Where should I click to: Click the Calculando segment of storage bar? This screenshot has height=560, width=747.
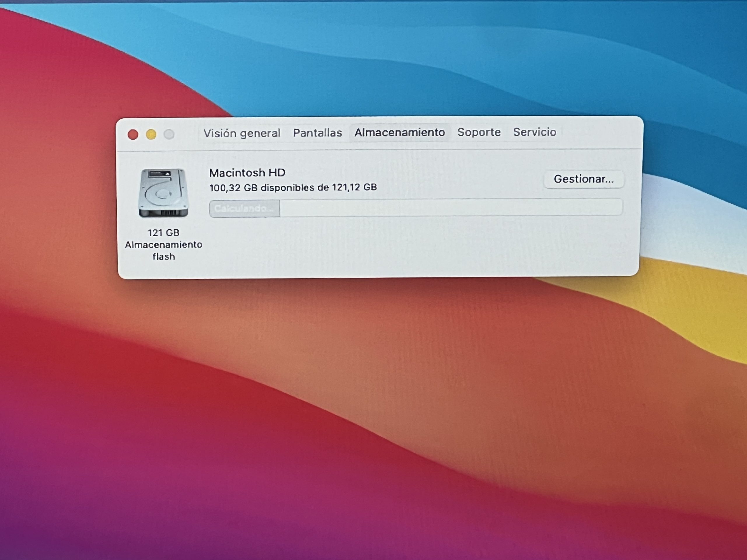pos(244,209)
